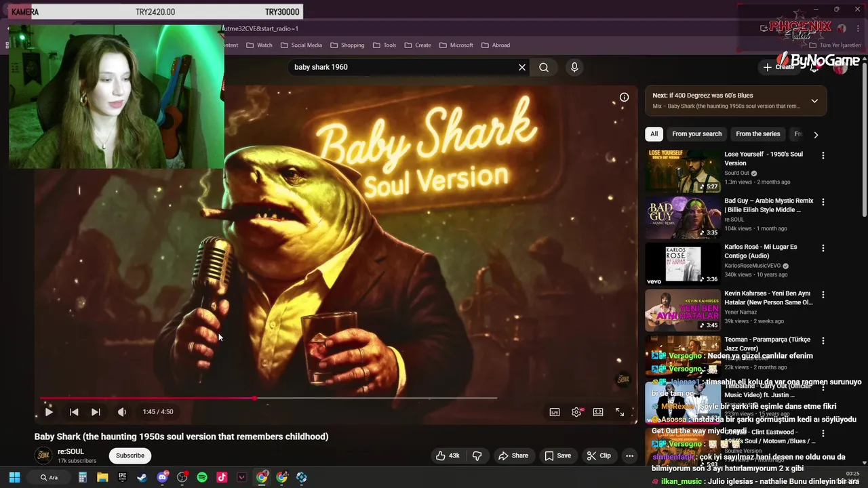Open options for Karlos Rosé video
The height and width of the screenshot is (488, 868).
[823, 248]
